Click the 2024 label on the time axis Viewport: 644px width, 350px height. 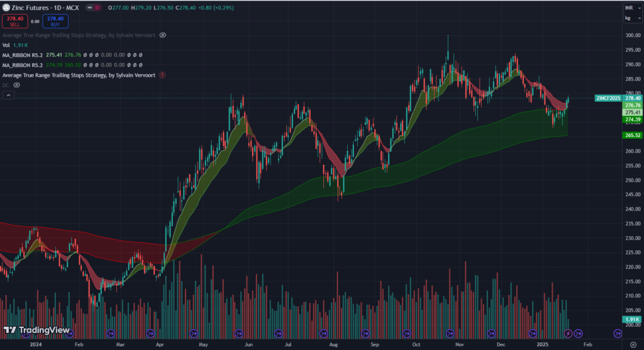tap(36, 345)
